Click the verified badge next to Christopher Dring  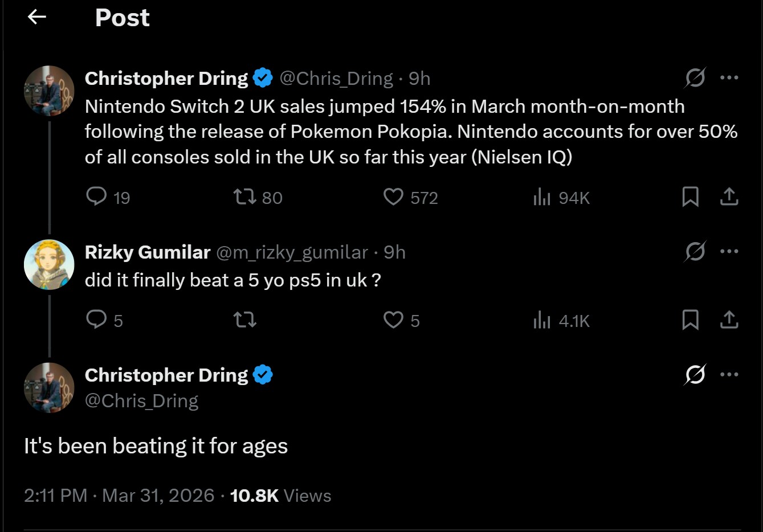tap(263, 78)
